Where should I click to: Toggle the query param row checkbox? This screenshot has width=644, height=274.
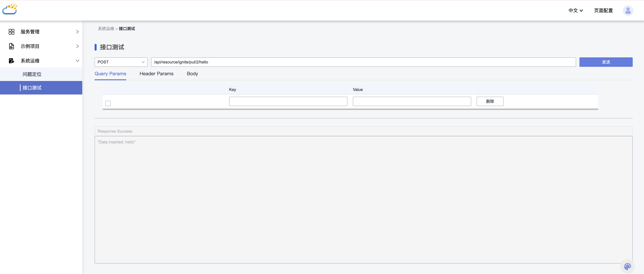pyautogui.click(x=108, y=103)
